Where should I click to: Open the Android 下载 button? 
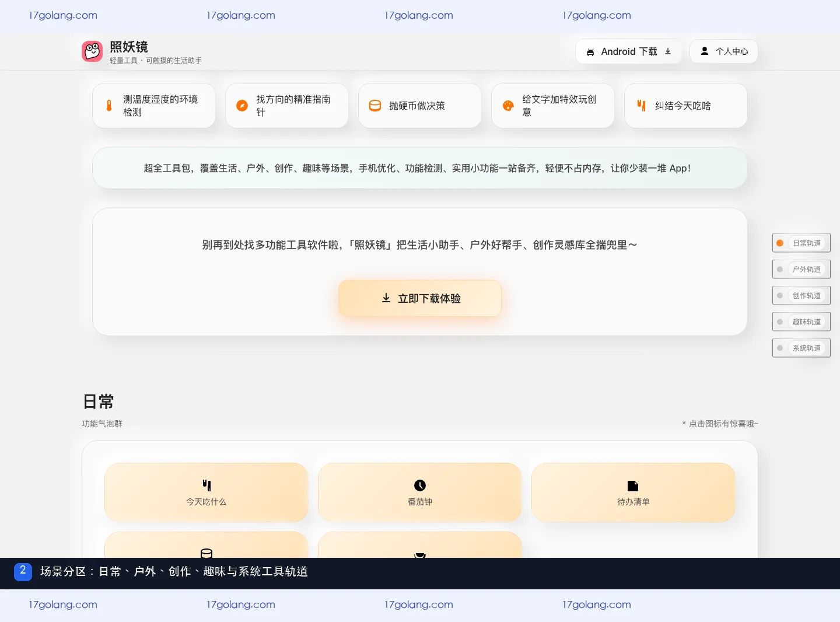(x=629, y=51)
